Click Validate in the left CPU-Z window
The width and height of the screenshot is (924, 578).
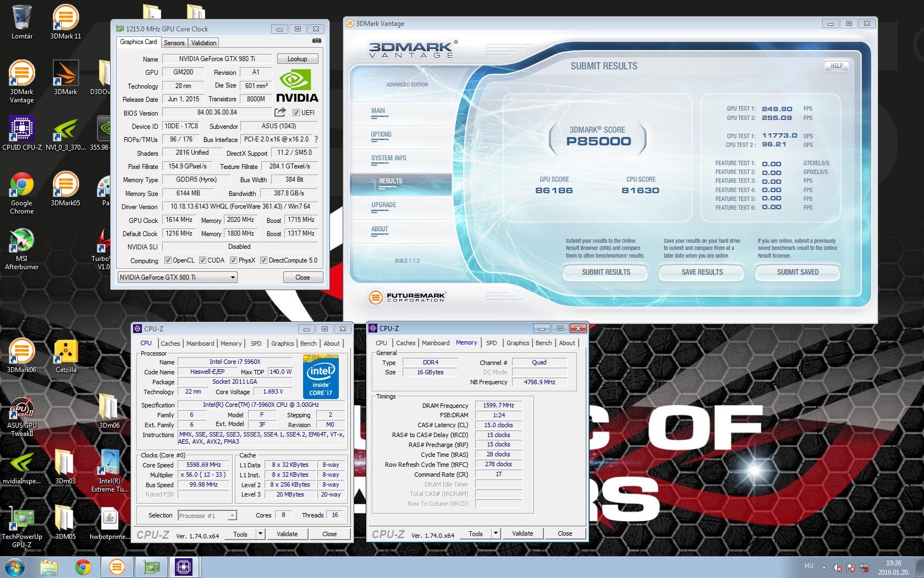(x=287, y=534)
